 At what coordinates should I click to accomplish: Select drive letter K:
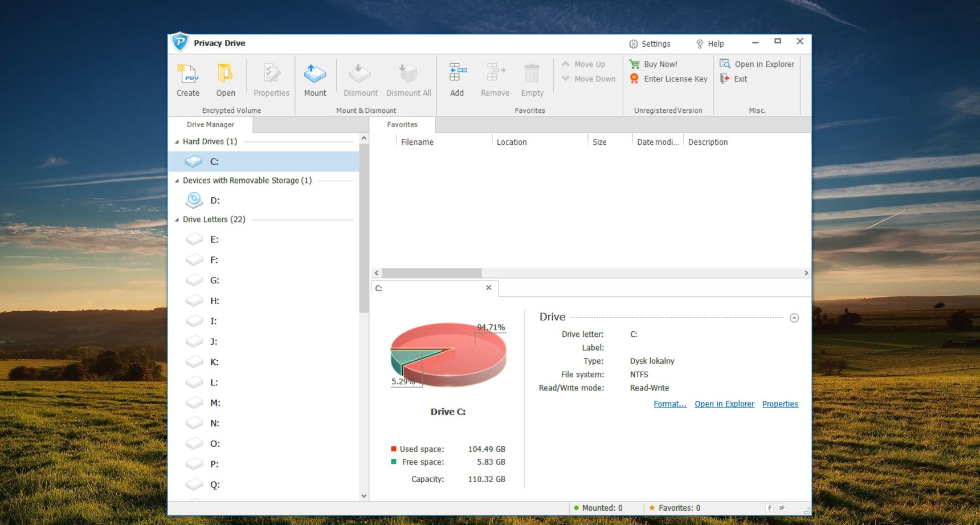(x=264, y=362)
